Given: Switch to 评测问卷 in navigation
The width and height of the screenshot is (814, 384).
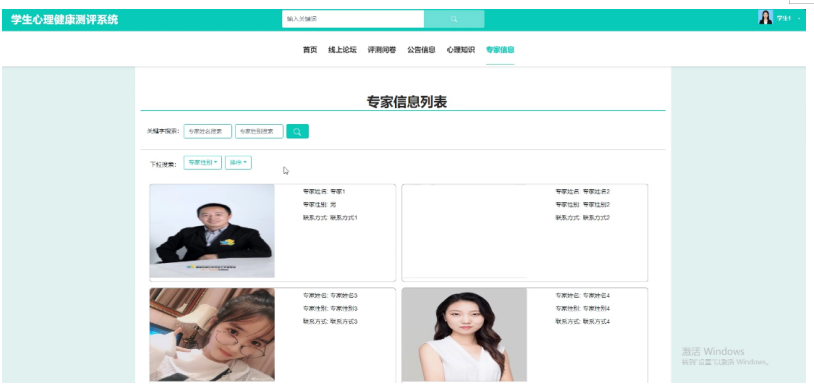Looking at the screenshot, I should [x=382, y=50].
